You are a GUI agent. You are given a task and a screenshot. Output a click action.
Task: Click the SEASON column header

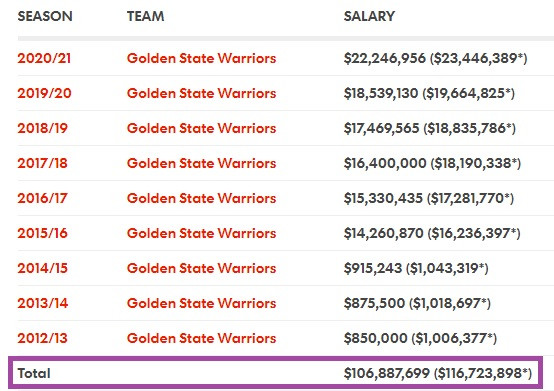point(45,16)
